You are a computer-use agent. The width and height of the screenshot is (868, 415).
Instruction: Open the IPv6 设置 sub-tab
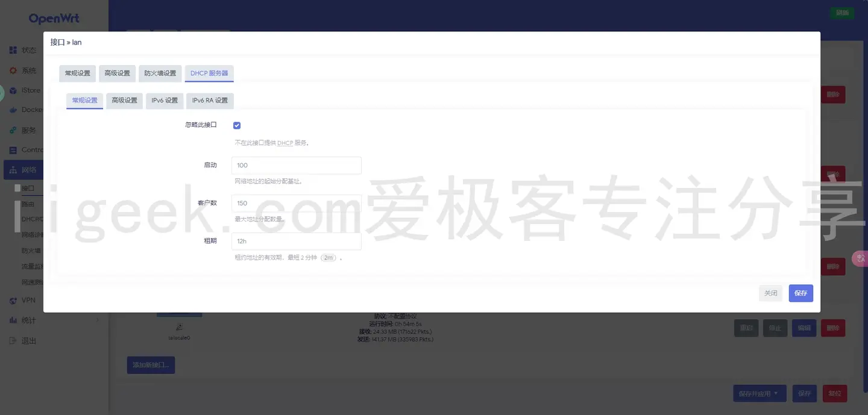(164, 101)
